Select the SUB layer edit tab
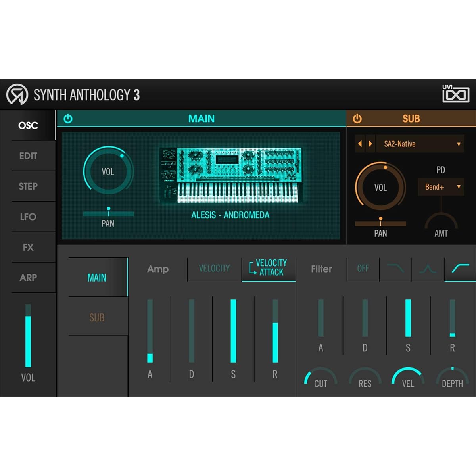This screenshot has width=476, height=476. click(x=98, y=317)
